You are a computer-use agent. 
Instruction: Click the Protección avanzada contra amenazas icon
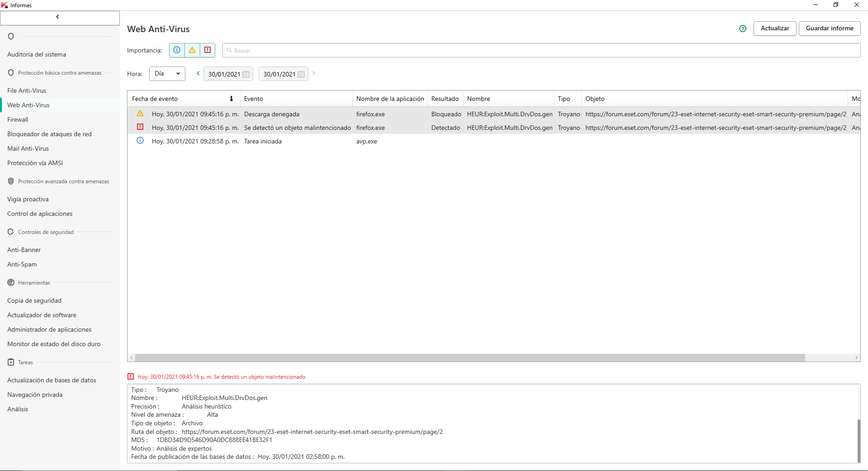click(11, 181)
